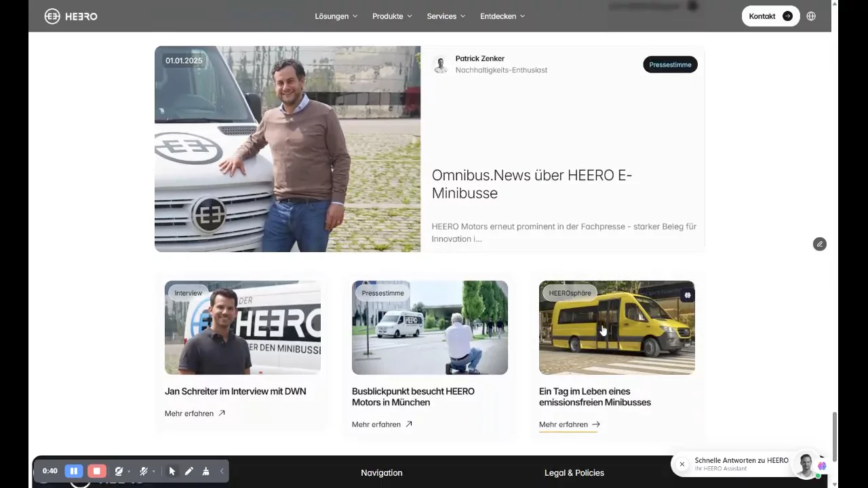
Task: Click Mehr erfahren under the minibus card
Action: tap(564, 424)
